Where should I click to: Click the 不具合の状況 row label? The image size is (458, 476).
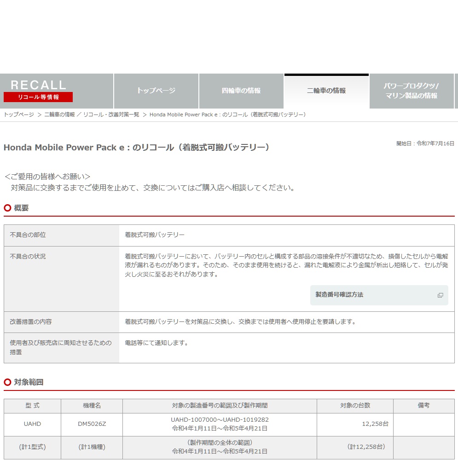[x=28, y=256]
